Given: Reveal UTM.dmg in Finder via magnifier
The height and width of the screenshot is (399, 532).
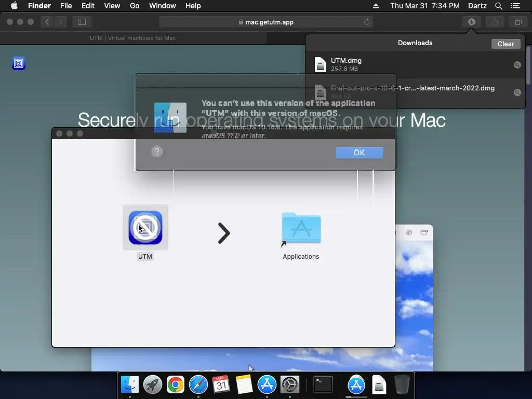Looking at the screenshot, I should point(517,65).
